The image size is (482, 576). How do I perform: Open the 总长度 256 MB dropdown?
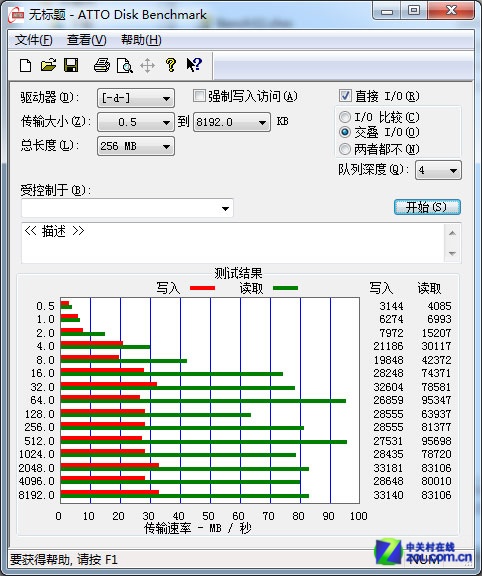tap(136, 146)
